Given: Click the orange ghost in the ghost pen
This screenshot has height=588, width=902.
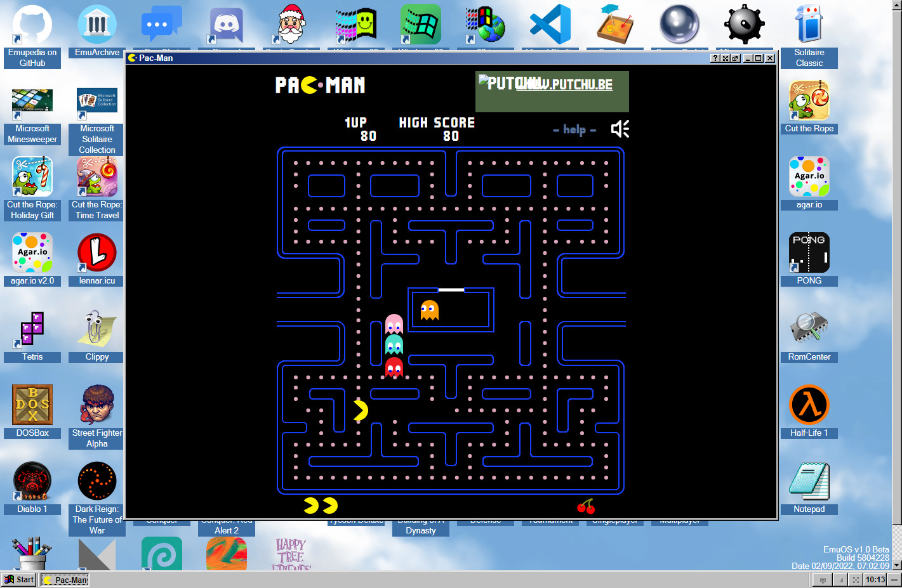Looking at the screenshot, I should click(430, 310).
